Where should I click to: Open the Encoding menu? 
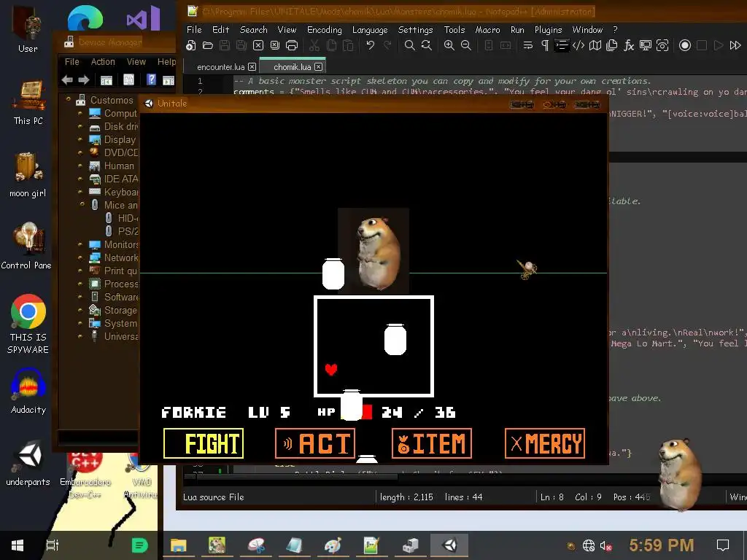coord(325,29)
